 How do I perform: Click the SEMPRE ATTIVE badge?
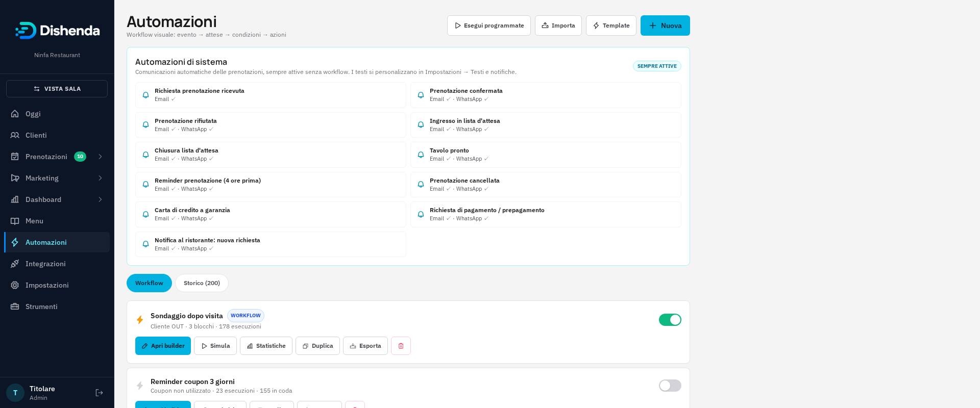coord(657,66)
